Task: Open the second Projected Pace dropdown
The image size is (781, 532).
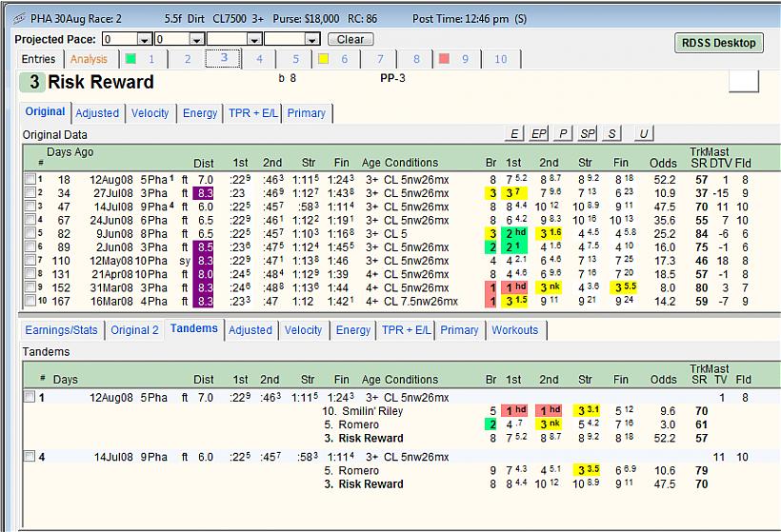Action: click(197, 39)
